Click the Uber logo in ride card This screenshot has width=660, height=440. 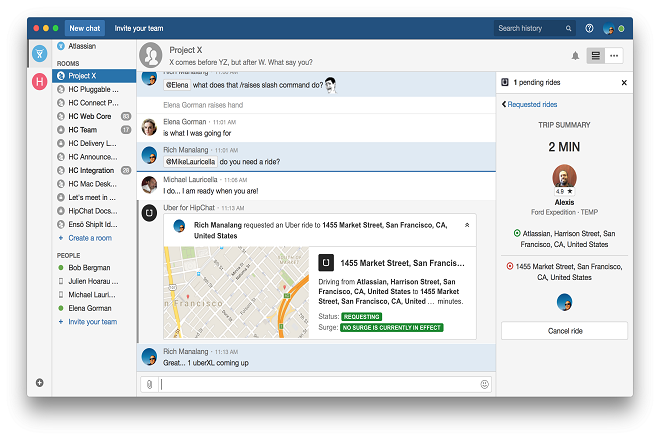pyautogui.click(x=326, y=263)
